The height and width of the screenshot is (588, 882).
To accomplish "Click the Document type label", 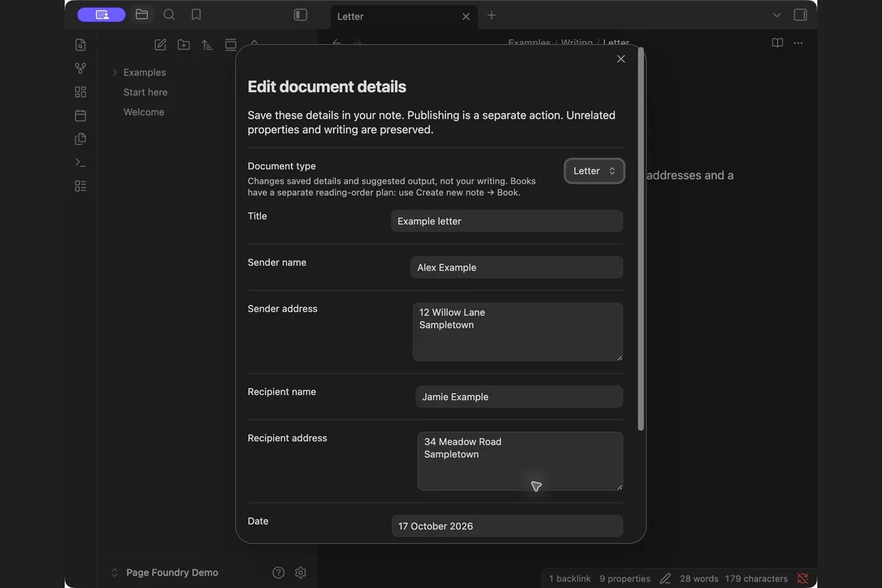I will coord(282,166).
